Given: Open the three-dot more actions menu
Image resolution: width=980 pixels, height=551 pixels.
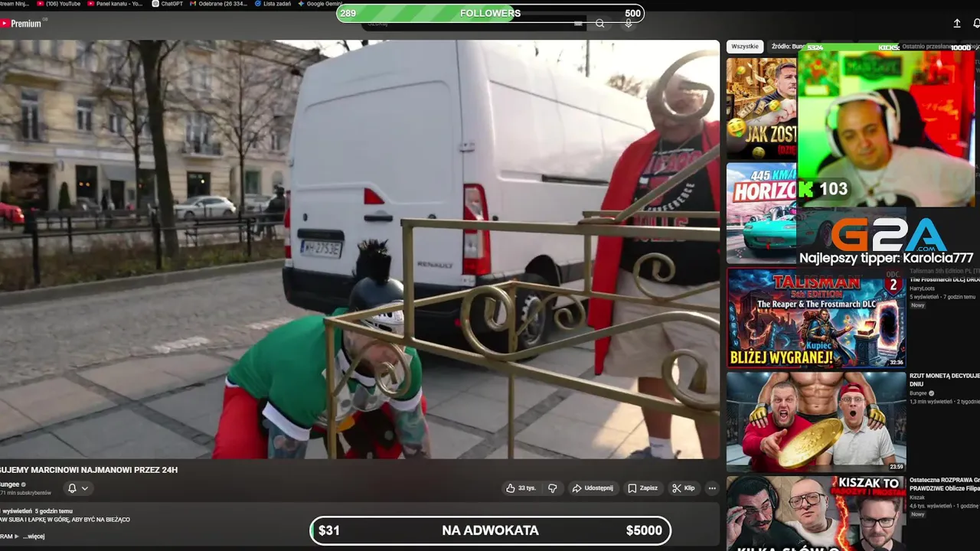Looking at the screenshot, I should coord(712,488).
